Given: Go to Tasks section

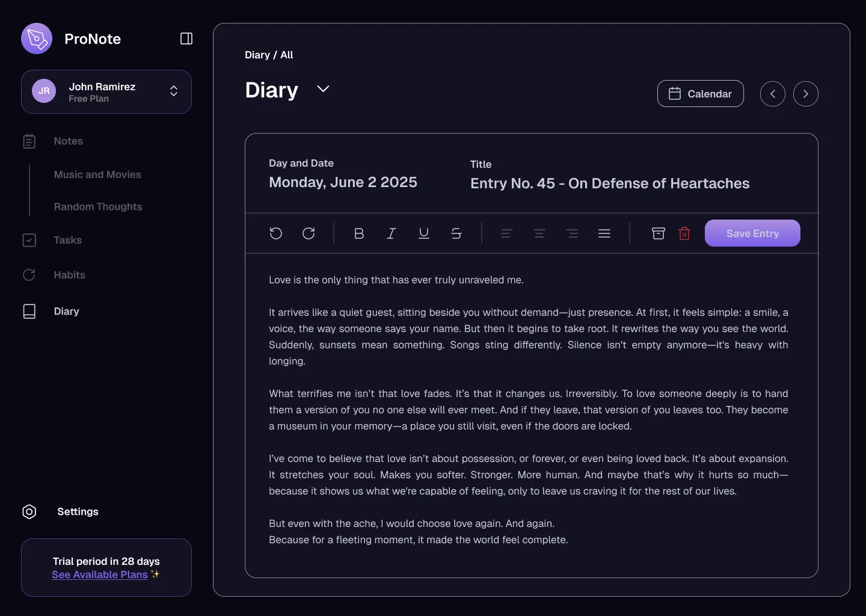Looking at the screenshot, I should pos(67,240).
